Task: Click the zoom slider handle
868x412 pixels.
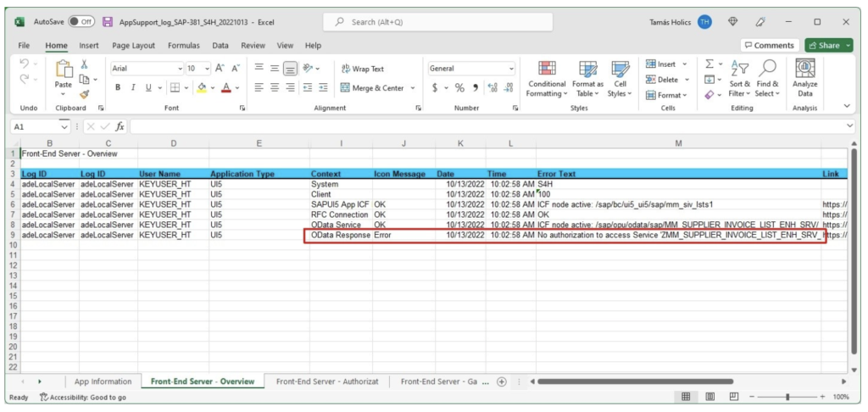Action: [x=787, y=397]
